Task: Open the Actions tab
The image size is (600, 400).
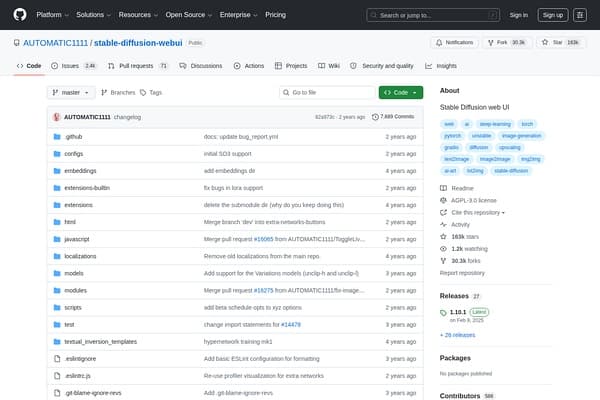Action: point(249,66)
